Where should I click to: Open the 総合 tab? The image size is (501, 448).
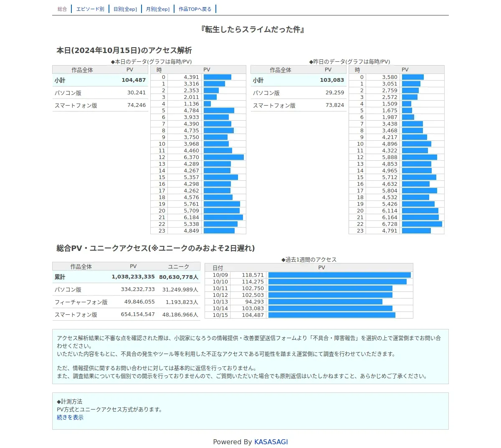point(62,9)
